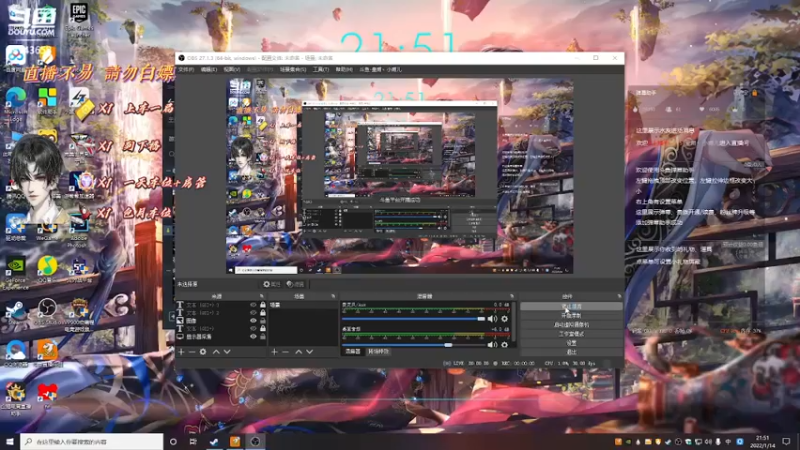The image size is (800, 450).
Task: Add a new scene with the plus icon
Action: [274, 352]
